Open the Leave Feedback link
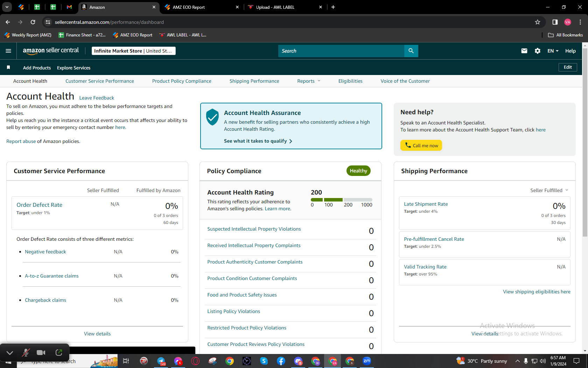588x368 pixels. tap(97, 98)
